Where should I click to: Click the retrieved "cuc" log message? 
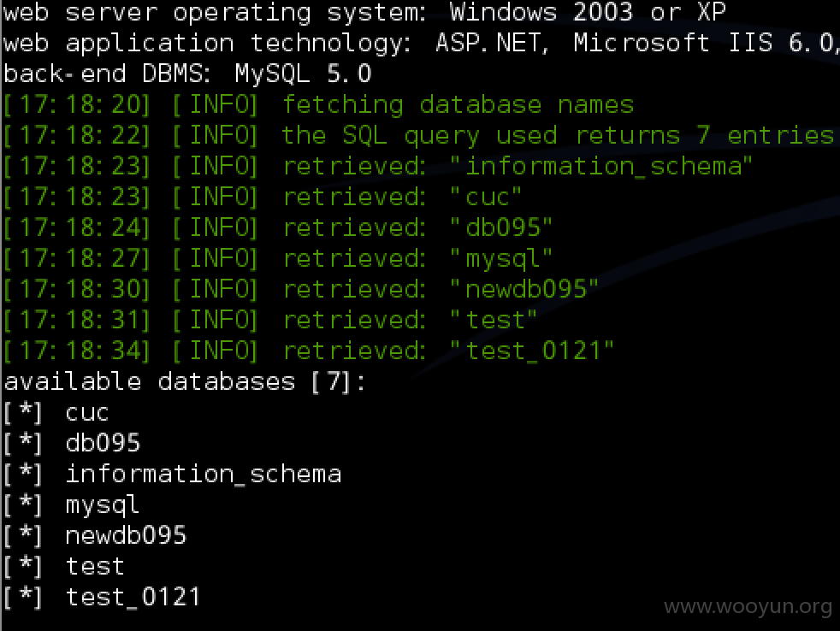[x=263, y=197]
